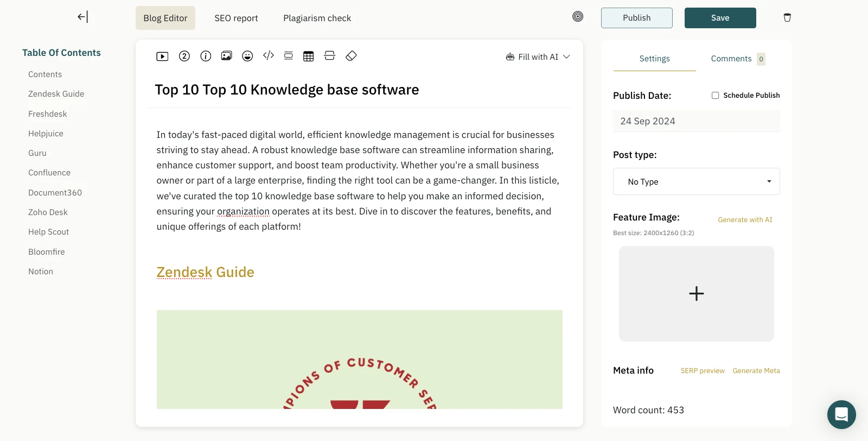Insert a code embed block
The width and height of the screenshot is (868, 441).
(269, 55)
